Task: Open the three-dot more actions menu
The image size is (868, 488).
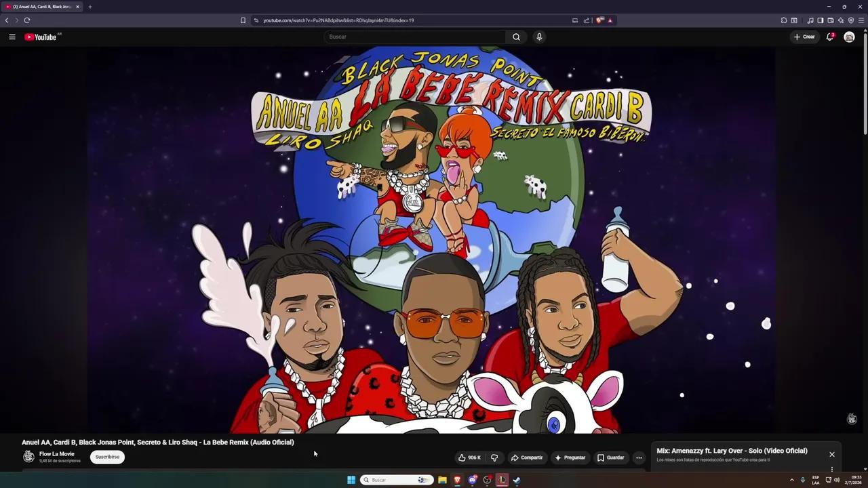Action: pyautogui.click(x=639, y=457)
